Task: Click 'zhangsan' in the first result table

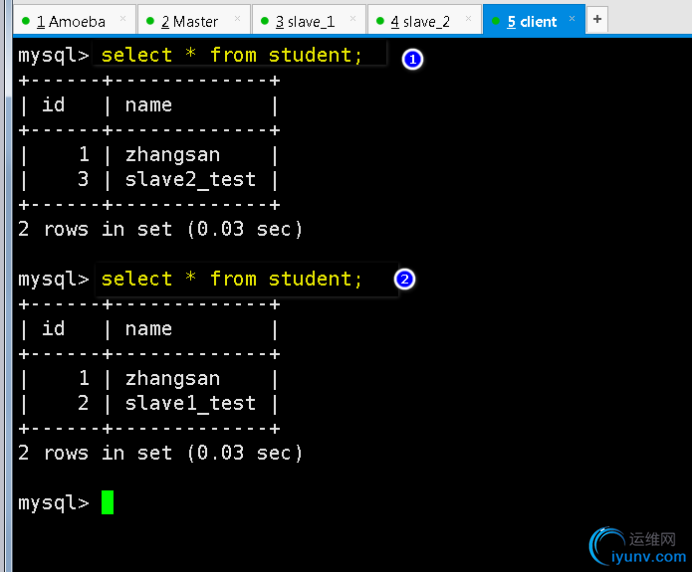Action: pos(173,155)
